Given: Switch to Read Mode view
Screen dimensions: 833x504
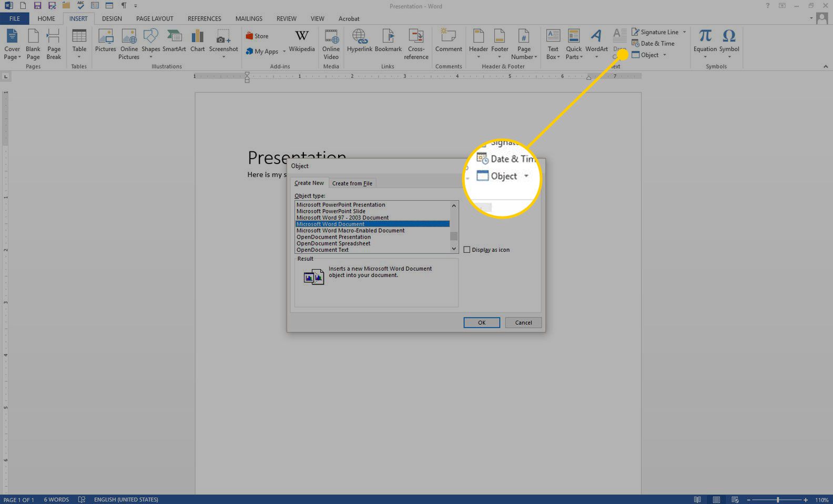Looking at the screenshot, I should point(697,500).
